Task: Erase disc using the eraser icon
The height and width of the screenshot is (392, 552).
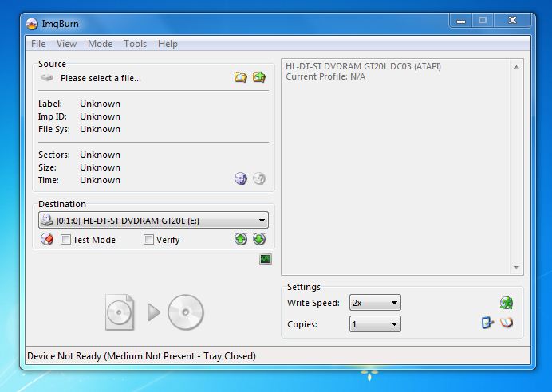Action: 47,239
